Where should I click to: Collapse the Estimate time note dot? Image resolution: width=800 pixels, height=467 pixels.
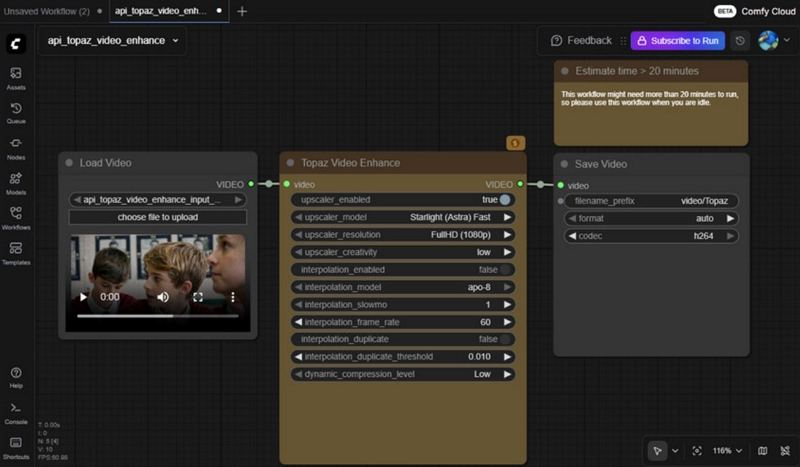point(565,71)
